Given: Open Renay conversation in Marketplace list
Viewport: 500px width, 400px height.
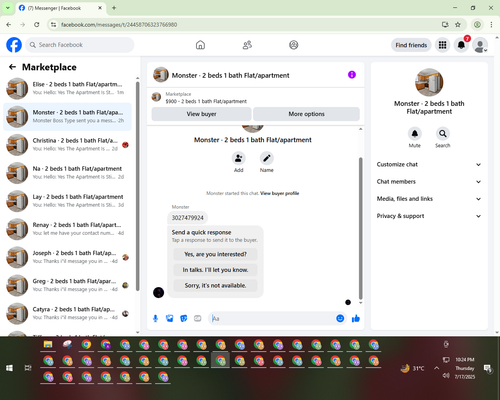Looking at the screenshot, I should pos(67,229).
